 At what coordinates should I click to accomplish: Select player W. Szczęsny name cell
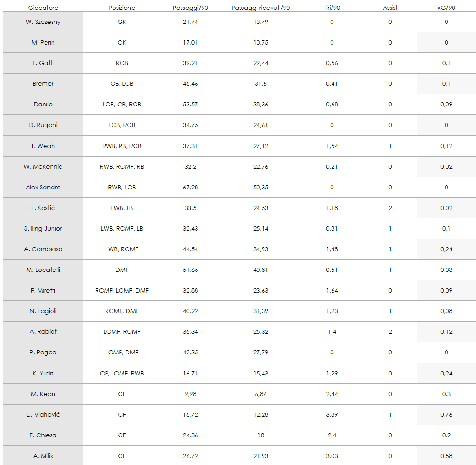(43, 22)
